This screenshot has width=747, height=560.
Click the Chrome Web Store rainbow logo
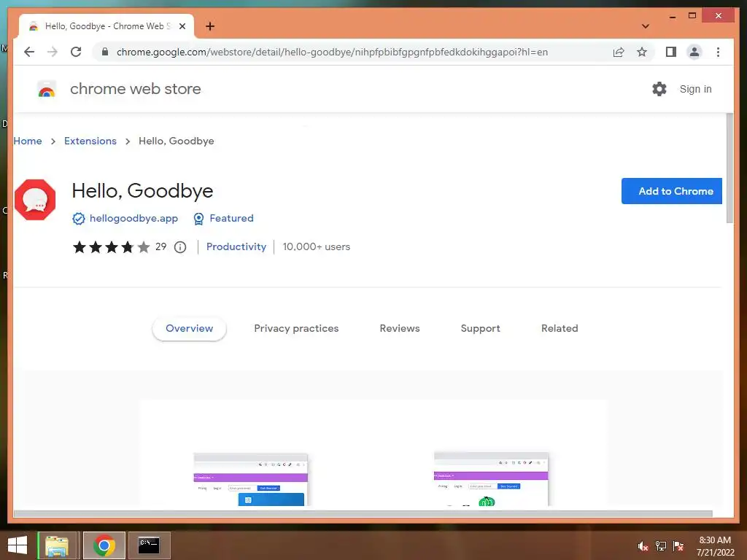pos(47,89)
